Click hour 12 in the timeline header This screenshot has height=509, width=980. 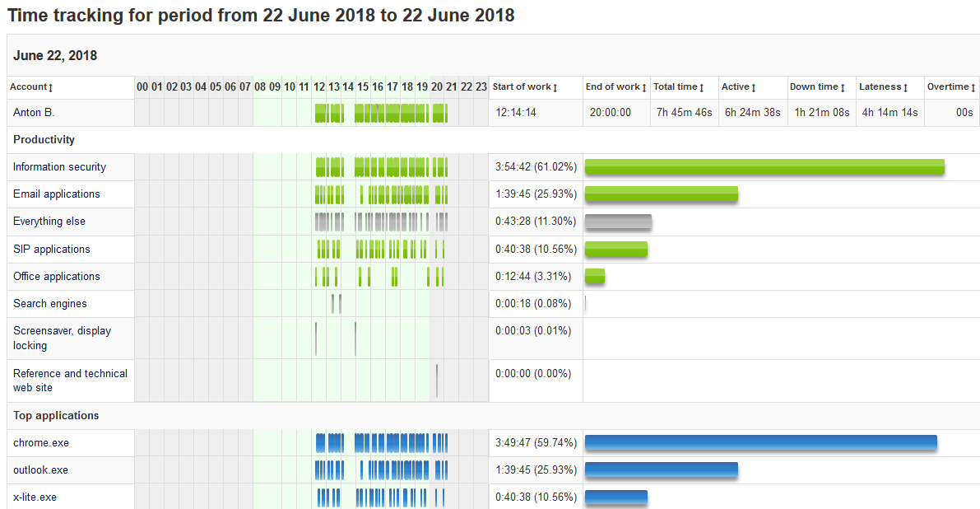point(319,87)
